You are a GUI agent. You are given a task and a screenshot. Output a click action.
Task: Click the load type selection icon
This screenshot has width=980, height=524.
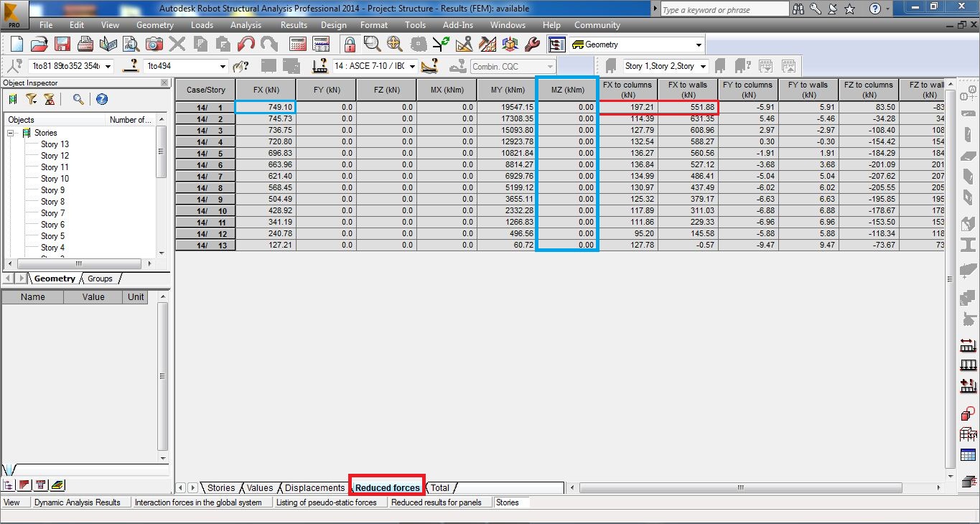430,66
